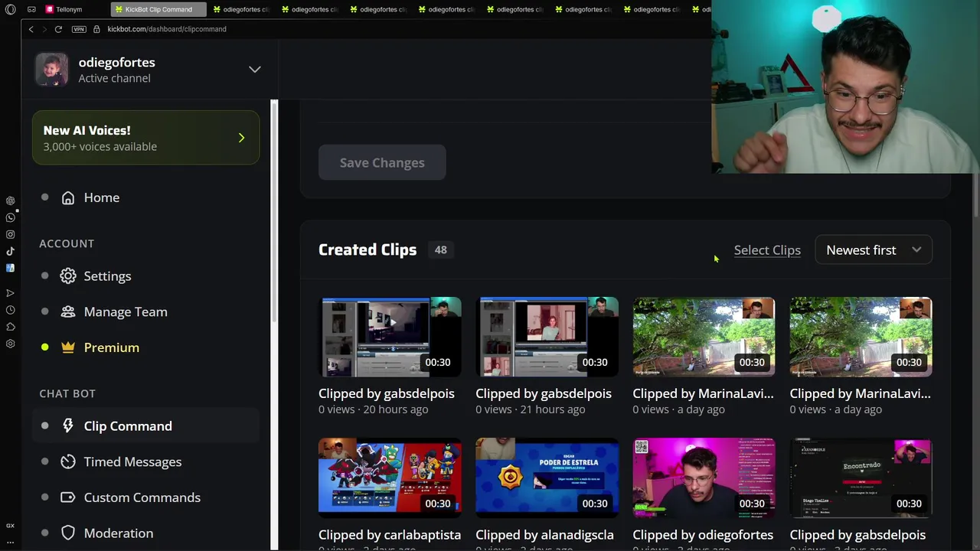Viewport: 980px width, 551px height.
Task: Open the three-dots sidebar setup menu
Action: pos(10,542)
